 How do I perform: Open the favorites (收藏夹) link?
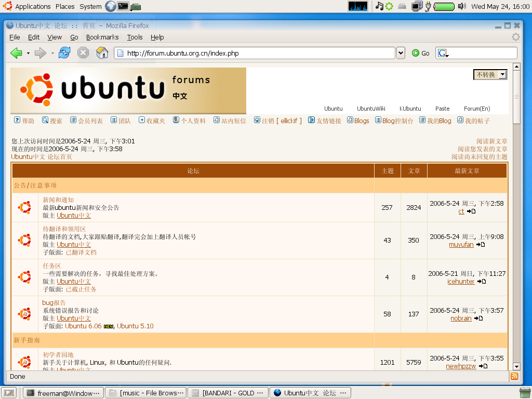[152, 121]
